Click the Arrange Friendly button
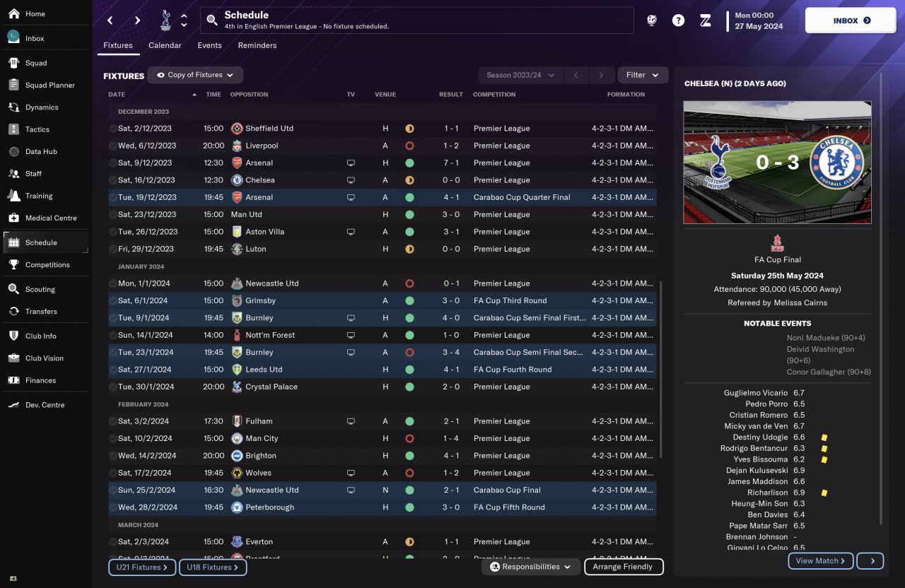Screen dimensions: 905x588 pos(624,567)
